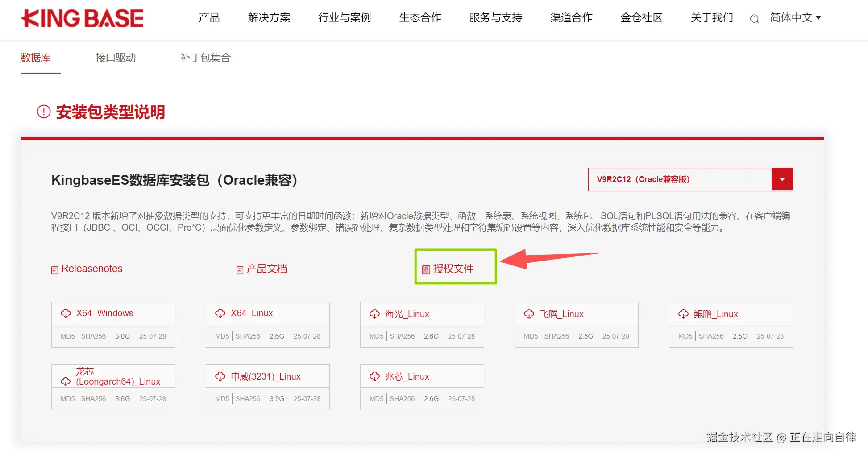Click MD5 under 海光_Linux
The width and height of the screenshot is (868, 455).
(377, 336)
